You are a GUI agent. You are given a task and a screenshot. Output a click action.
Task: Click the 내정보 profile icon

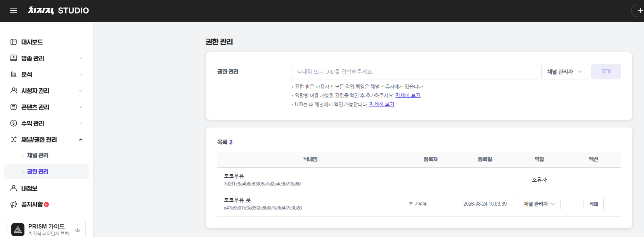click(14, 188)
